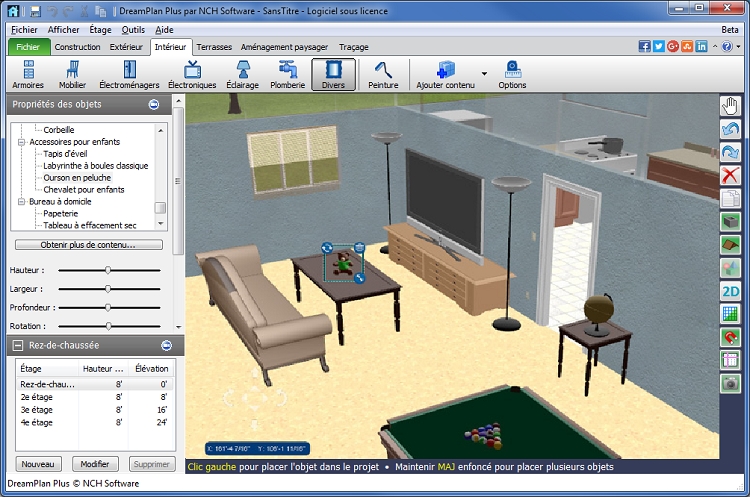The width and height of the screenshot is (750, 497).
Task: Open the Afficher menu
Action: (63, 30)
